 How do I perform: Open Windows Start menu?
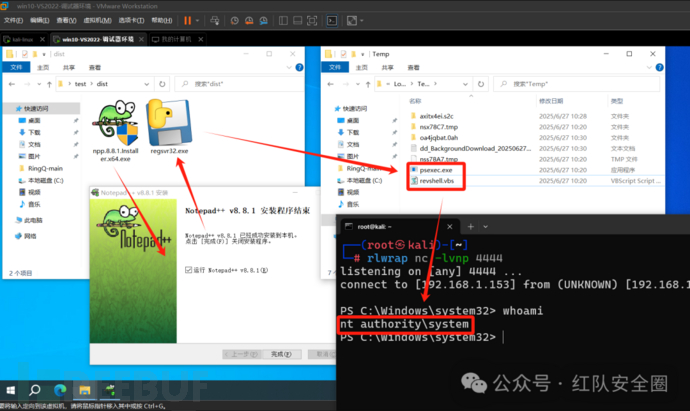[x=11, y=390]
